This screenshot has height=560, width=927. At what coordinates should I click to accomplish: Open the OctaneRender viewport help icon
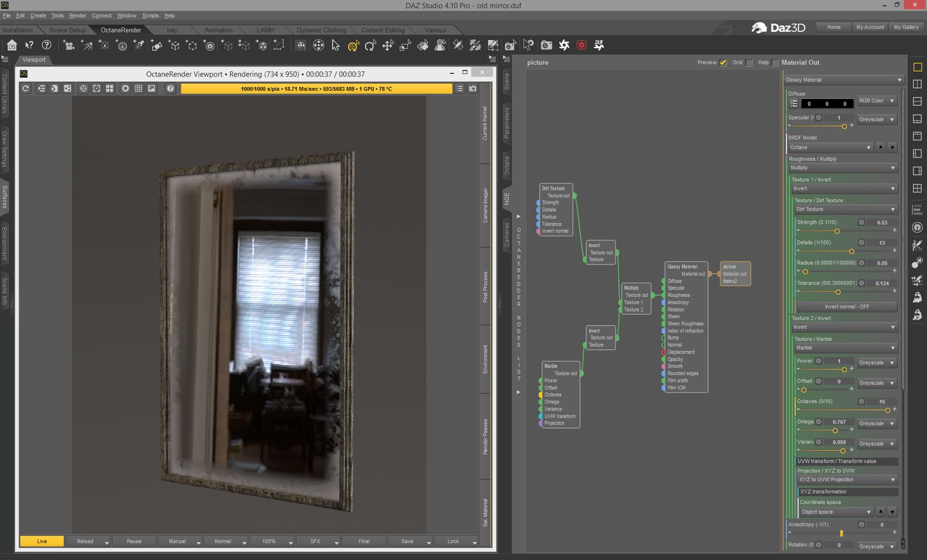click(x=170, y=89)
